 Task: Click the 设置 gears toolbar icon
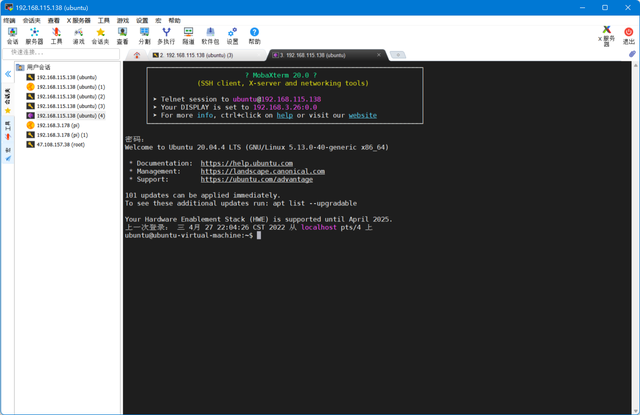click(x=232, y=36)
